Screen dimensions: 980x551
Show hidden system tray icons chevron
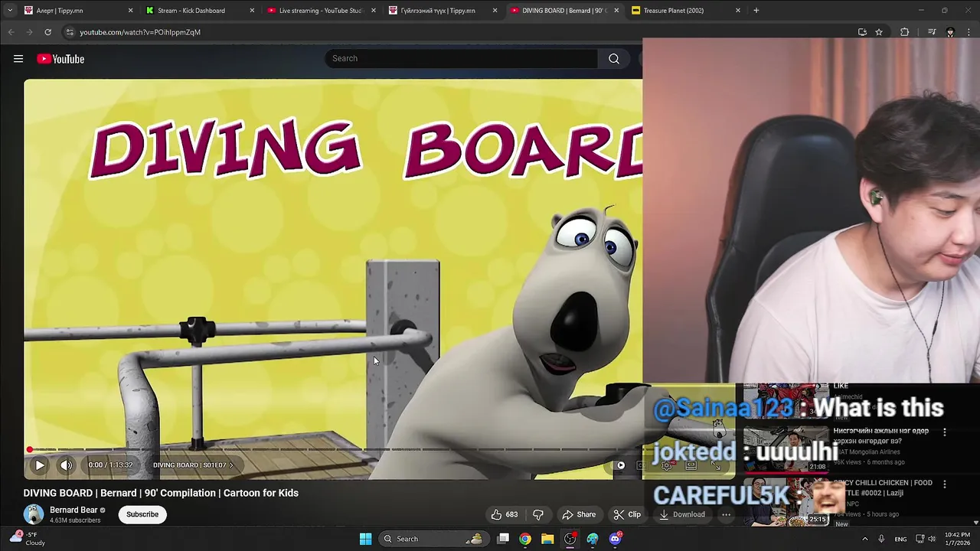coord(865,539)
